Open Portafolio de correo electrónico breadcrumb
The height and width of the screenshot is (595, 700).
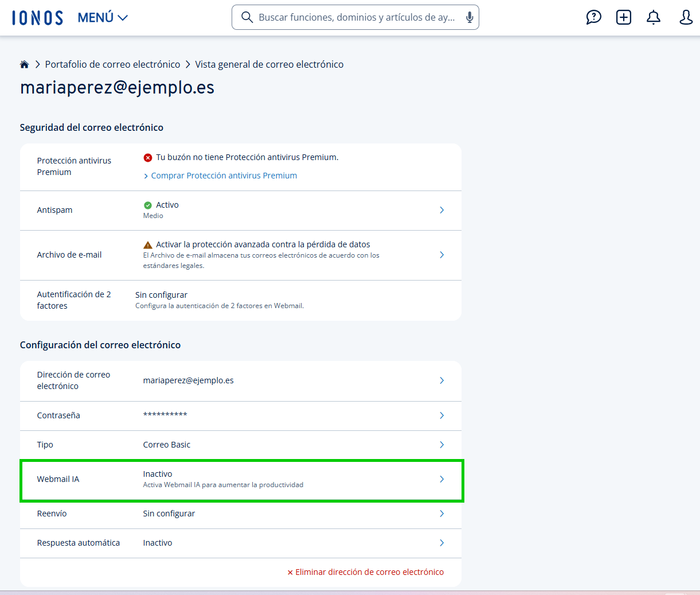click(x=112, y=64)
